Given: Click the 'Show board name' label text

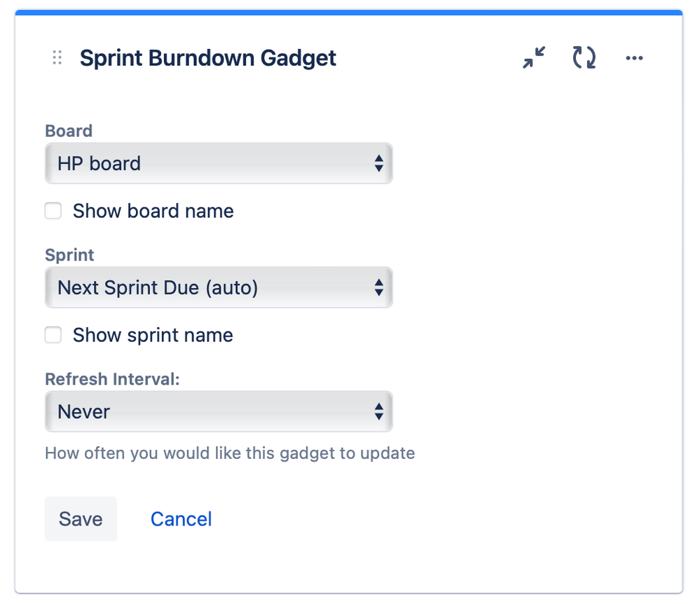Looking at the screenshot, I should click(x=153, y=211).
